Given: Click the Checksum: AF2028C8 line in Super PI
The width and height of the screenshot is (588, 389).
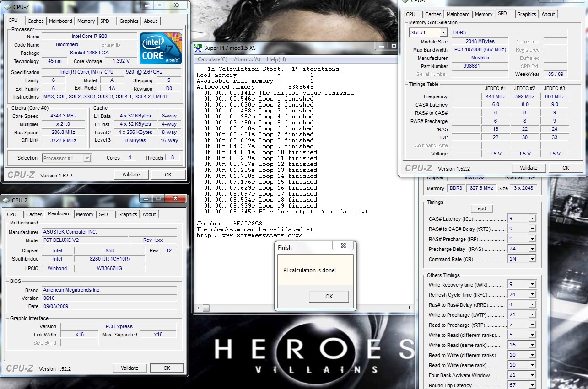Looking at the screenshot, I should tap(229, 224).
